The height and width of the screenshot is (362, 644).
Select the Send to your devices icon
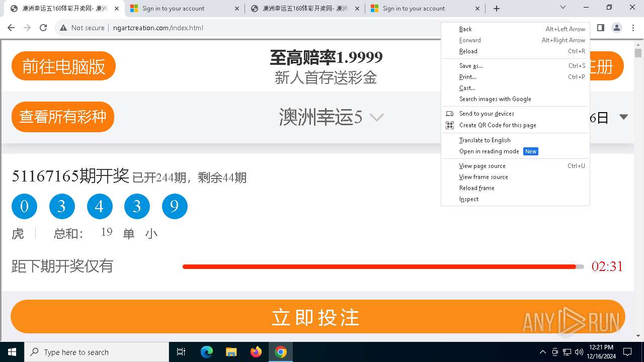click(x=450, y=114)
